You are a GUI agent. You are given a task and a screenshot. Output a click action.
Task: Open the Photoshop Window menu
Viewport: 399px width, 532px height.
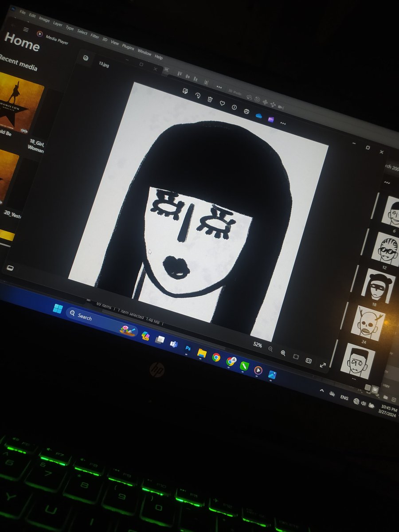pyautogui.click(x=144, y=52)
